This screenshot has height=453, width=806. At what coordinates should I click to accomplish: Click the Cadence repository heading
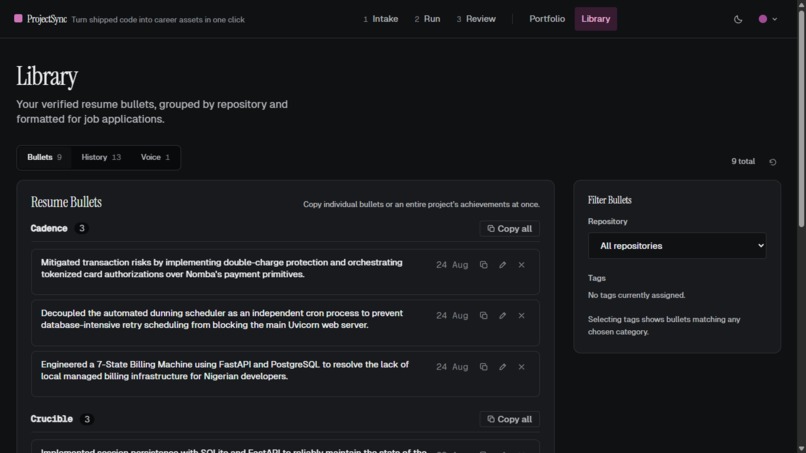point(49,228)
